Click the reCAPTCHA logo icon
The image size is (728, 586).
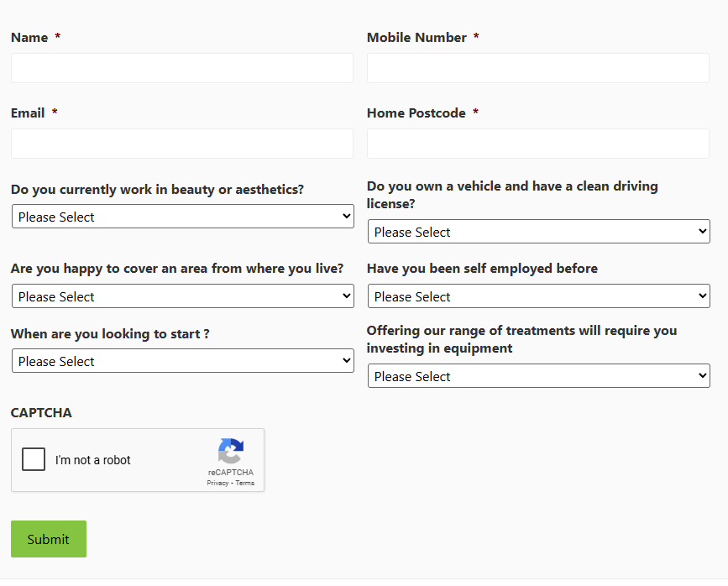(x=231, y=451)
